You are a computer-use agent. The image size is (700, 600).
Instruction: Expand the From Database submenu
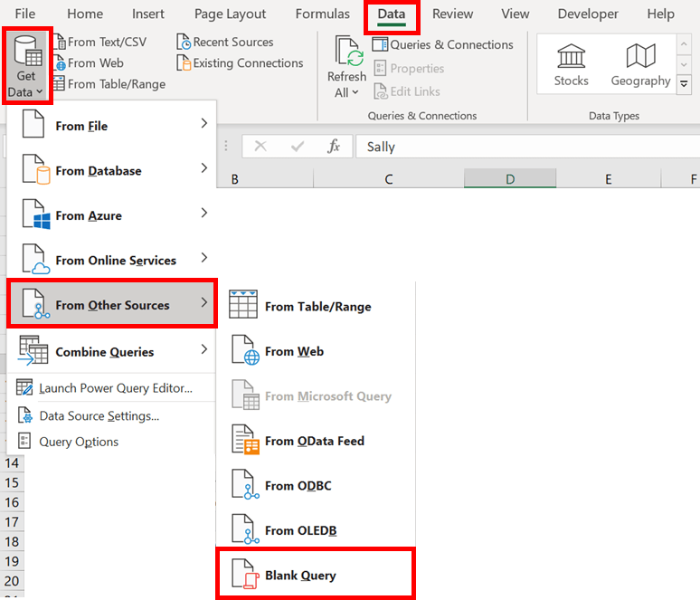pos(111,170)
